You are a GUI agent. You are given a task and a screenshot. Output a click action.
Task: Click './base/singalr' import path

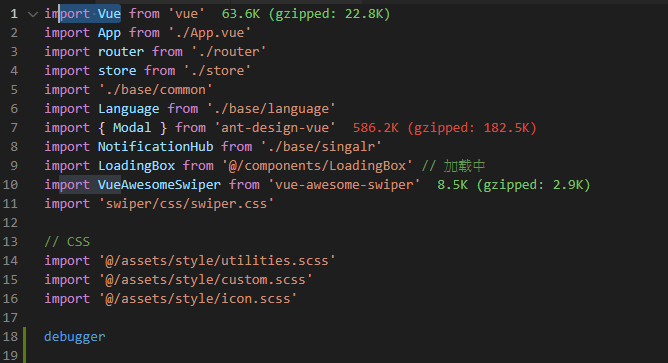tap(321, 147)
